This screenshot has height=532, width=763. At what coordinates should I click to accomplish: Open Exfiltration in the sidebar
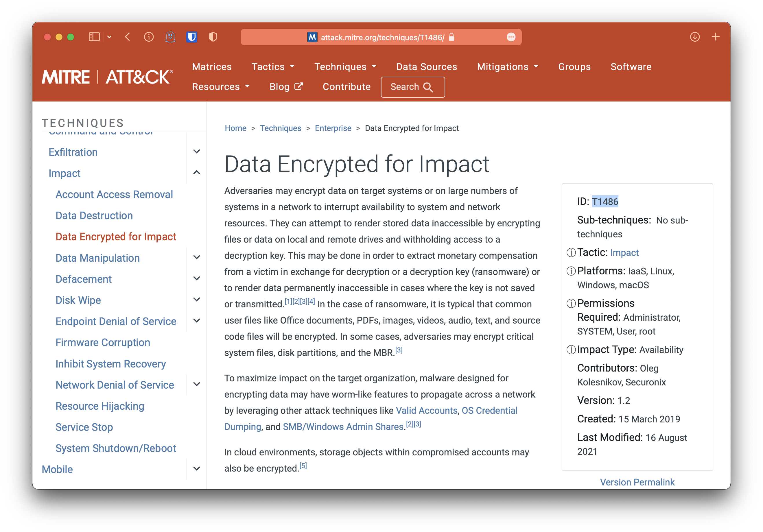[73, 152]
